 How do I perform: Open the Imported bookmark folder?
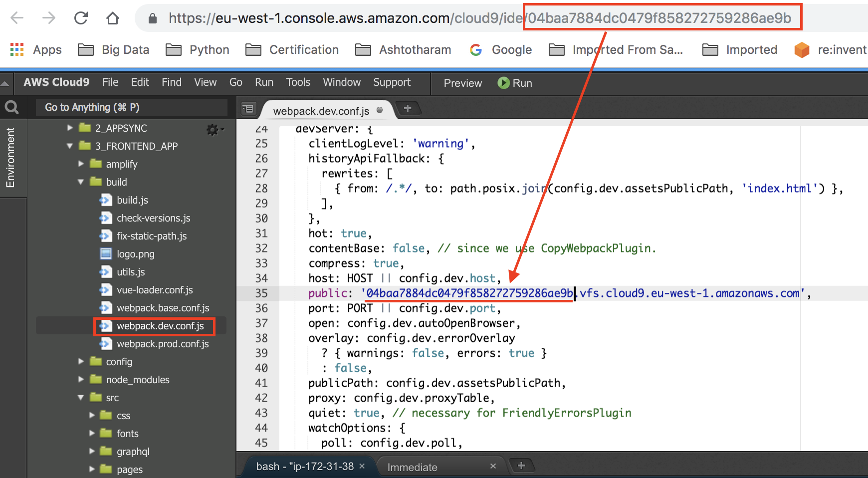pyautogui.click(x=740, y=50)
